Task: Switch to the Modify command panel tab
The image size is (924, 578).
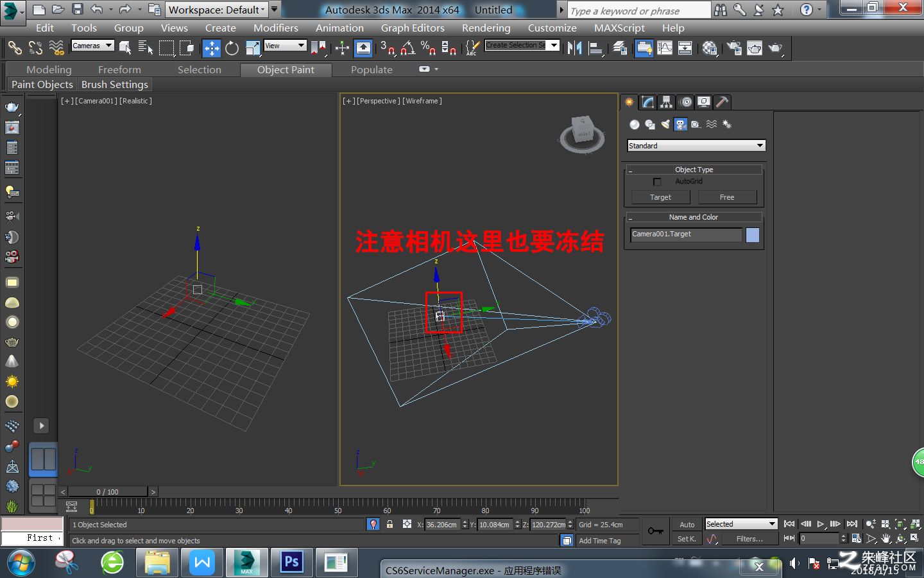Action: click(648, 102)
